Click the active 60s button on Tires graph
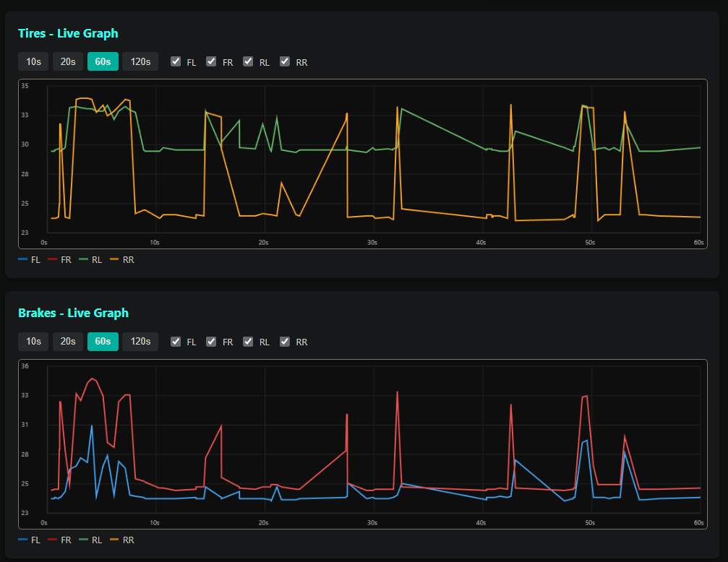Image resolution: width=728 pixels, height=562 pixels. [x=103, y=61]
